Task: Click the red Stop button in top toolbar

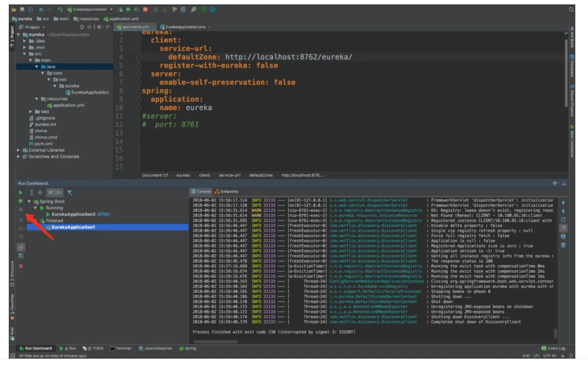Action: 145,9
